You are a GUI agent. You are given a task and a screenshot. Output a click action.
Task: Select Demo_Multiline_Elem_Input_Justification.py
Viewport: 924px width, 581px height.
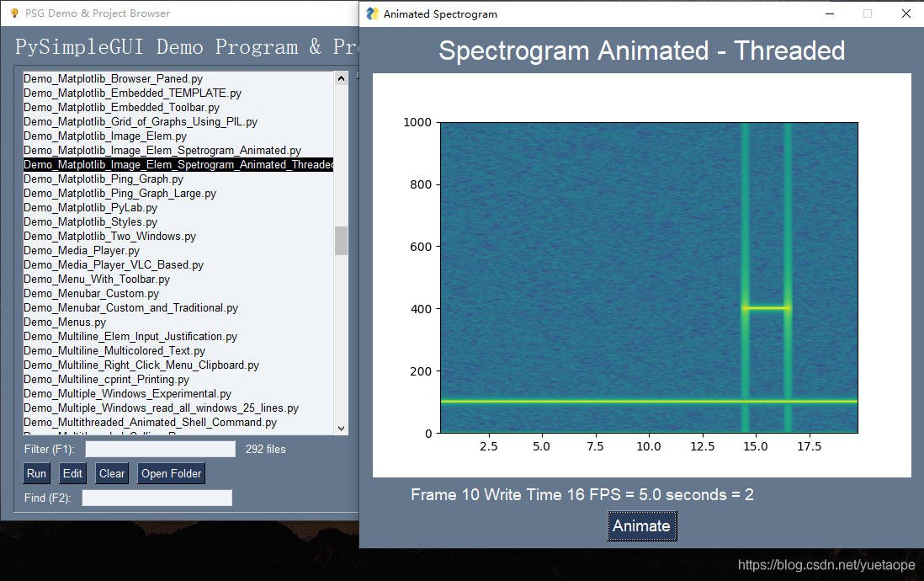click(x=178, y=336)
